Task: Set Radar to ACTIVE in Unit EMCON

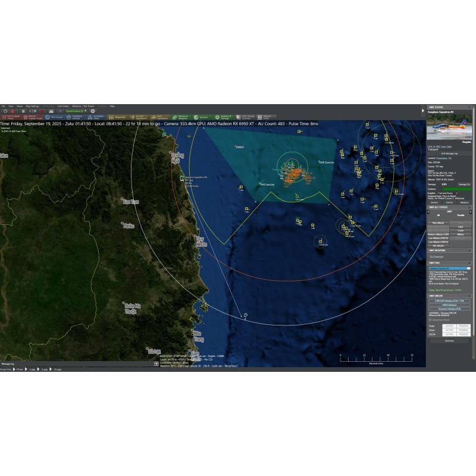Action: click(x=449, y=325)
